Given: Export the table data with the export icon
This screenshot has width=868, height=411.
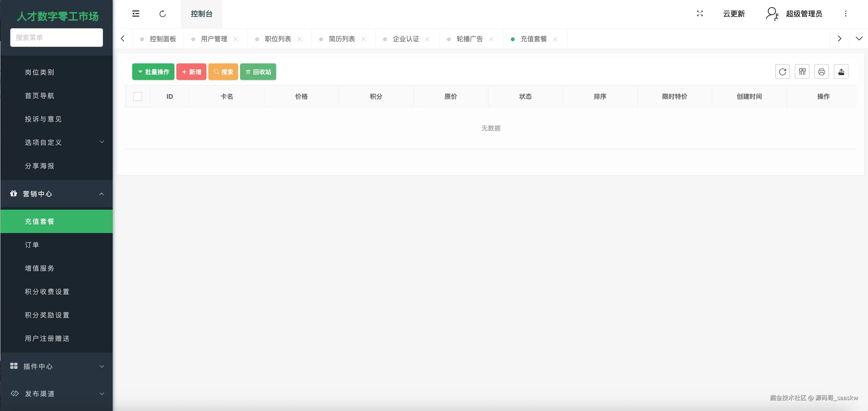Looking at the screenshot, I should point(841,72).
